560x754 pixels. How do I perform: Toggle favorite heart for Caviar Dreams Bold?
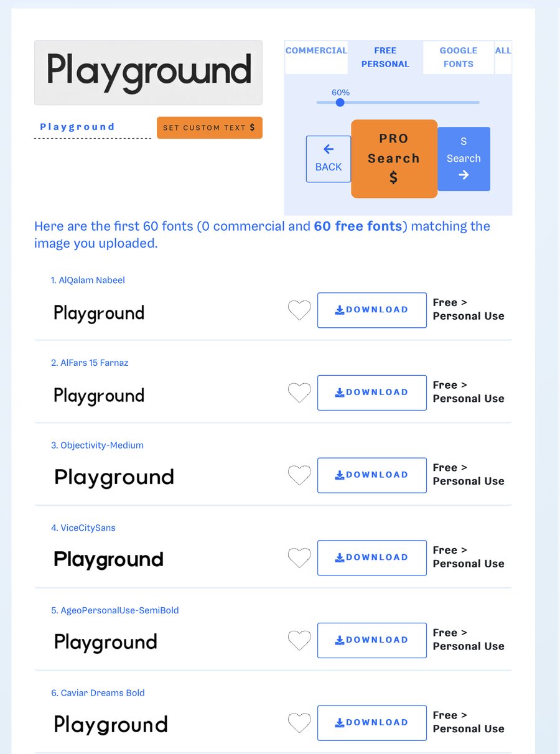pos(299,723)
